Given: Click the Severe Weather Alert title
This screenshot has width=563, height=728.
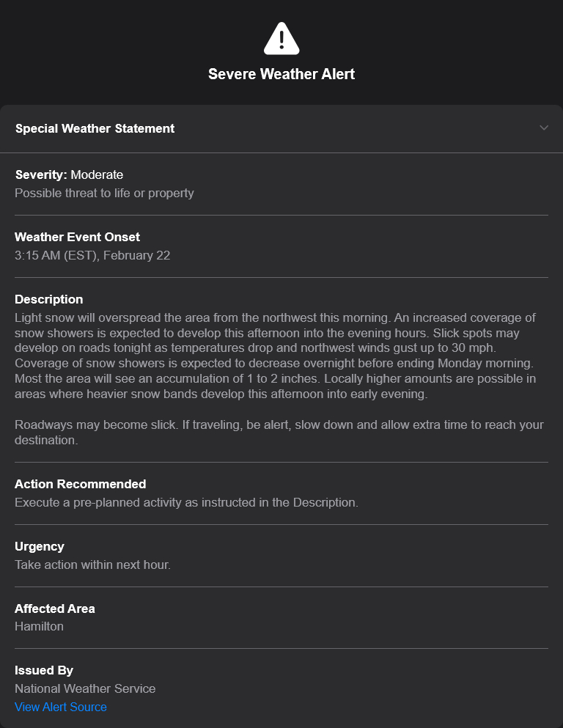Looking at the screenshot, I should pos(281,74).
